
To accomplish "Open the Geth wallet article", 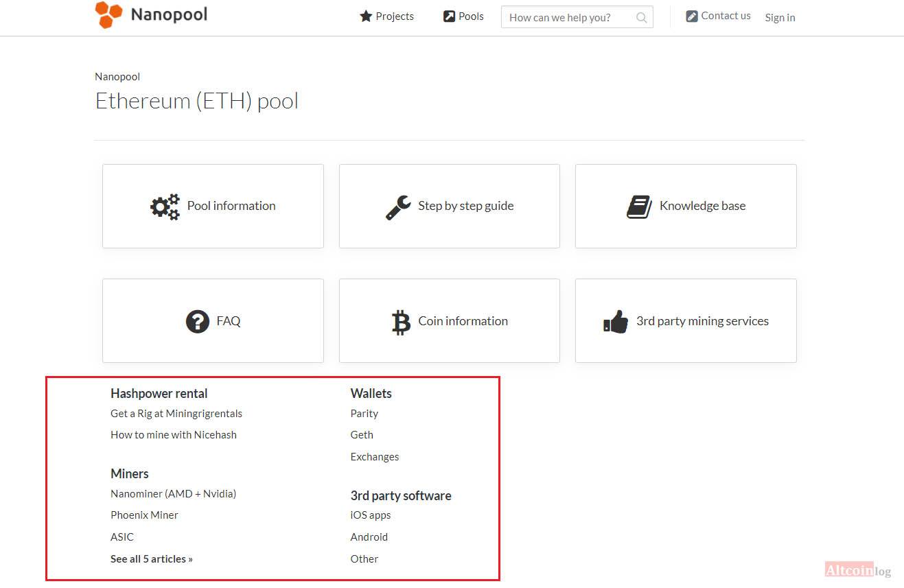I will [362, 435].
